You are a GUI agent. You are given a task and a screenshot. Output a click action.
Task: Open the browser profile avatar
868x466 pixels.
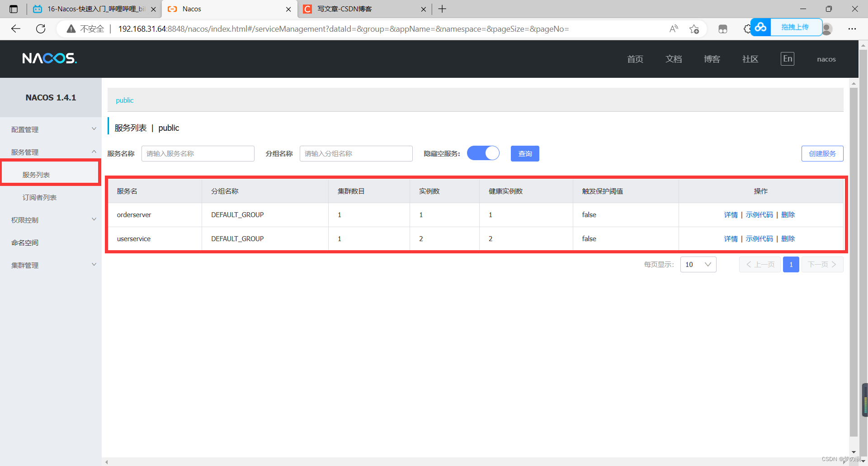click(x=827, y=29)
